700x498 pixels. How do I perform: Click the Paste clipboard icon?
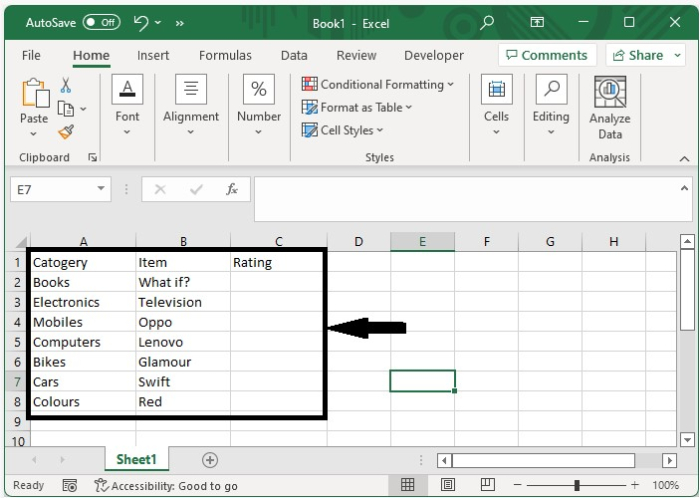35,93
